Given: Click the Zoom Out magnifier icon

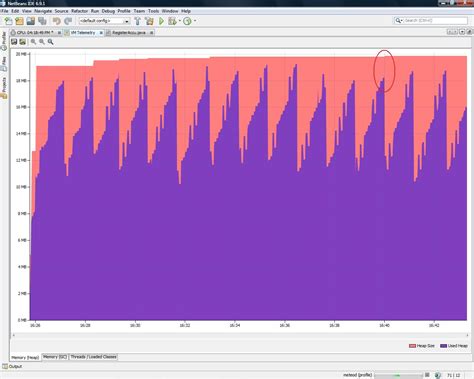Looking at the screenshot, I should pos(42,42).
